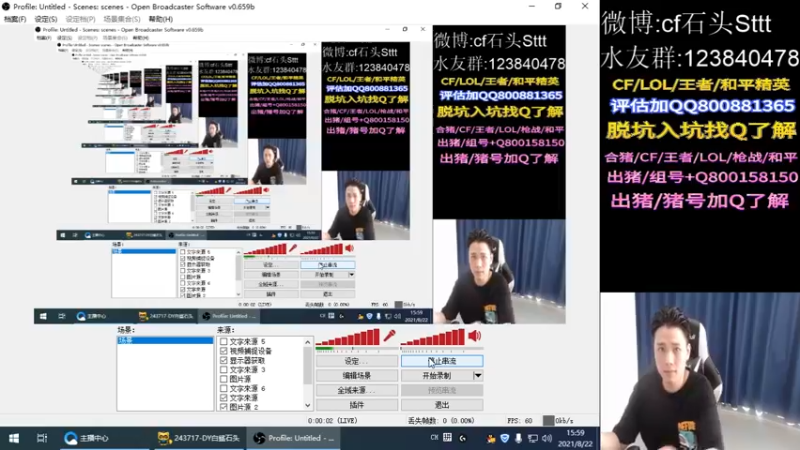Viewport: 800px width, 450px height.
Task: Click the sources list scroll-down arrow
Action: [308, 406]
